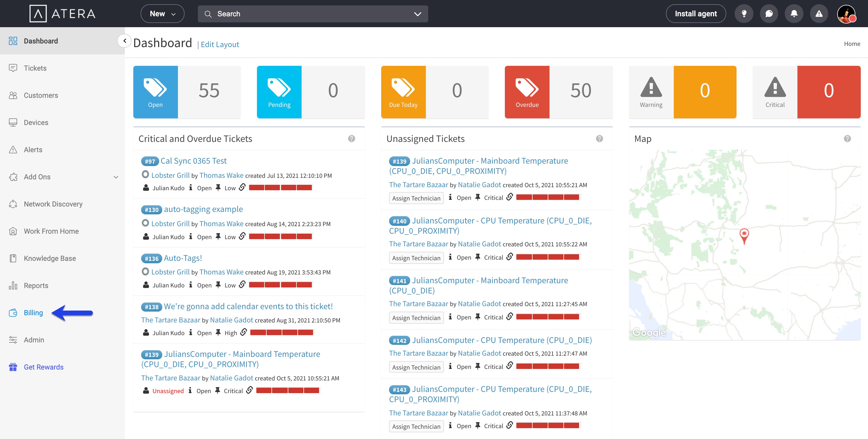
Task: Open the user profile avatar
Action: tap(846, 14)
